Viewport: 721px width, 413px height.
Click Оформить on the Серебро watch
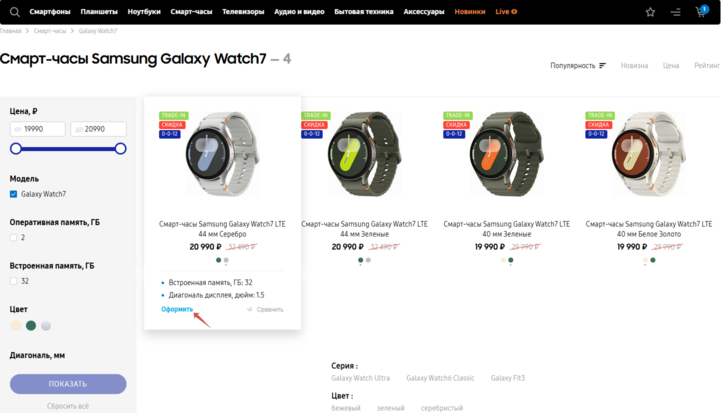coord(177,309)
